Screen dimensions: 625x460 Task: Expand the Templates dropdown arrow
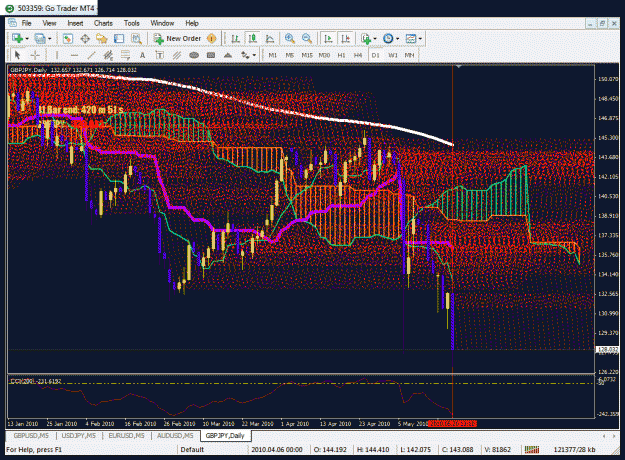[x=420, y=39]
